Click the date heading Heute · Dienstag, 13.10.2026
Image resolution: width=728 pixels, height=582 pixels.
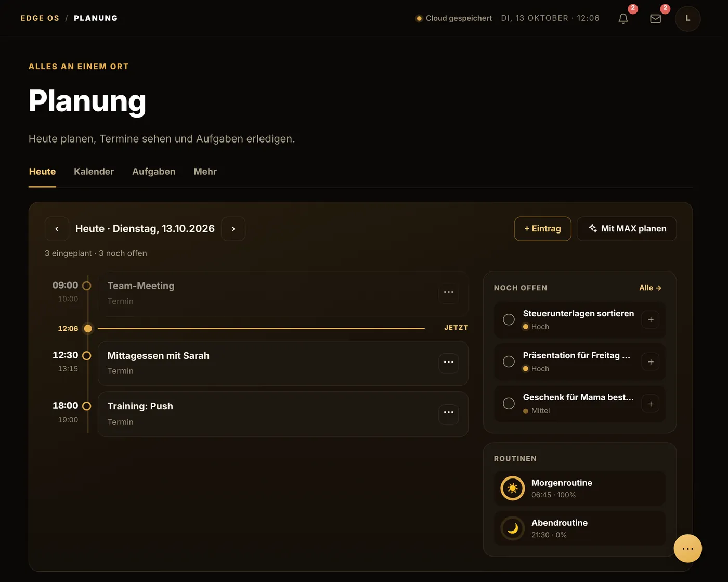(145, 229)
